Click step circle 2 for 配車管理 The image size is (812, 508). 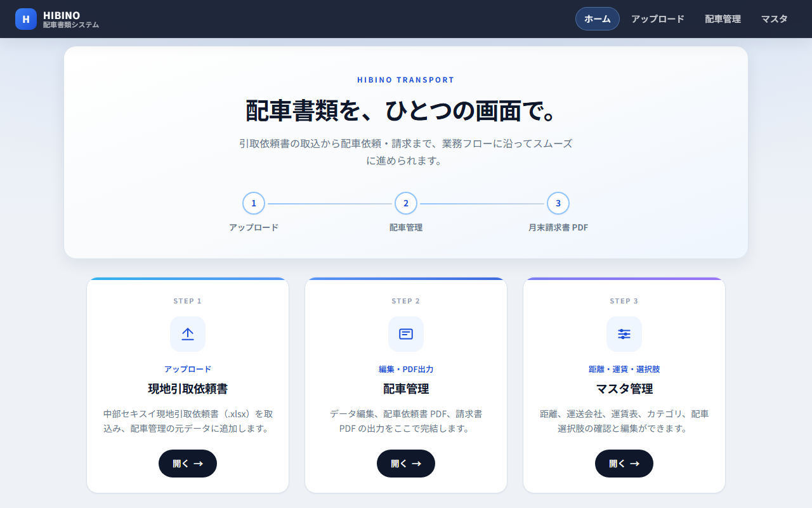(x=406, y=203)
